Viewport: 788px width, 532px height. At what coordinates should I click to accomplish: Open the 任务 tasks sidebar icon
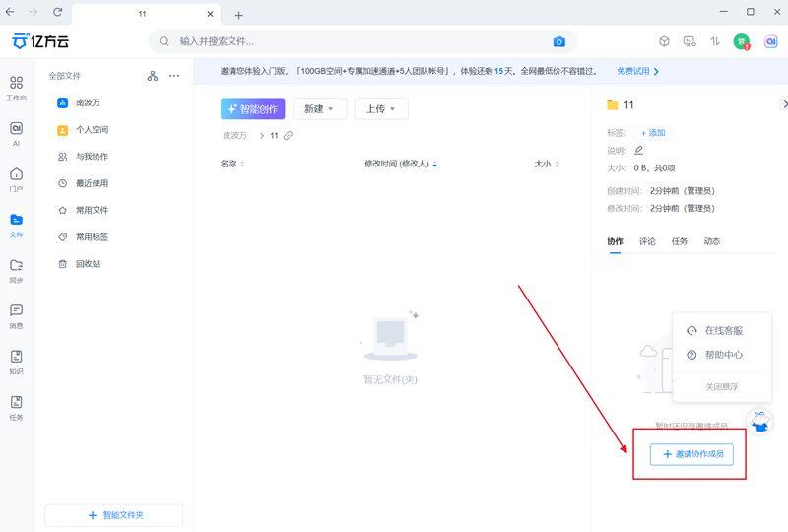[x=16, y=407]
